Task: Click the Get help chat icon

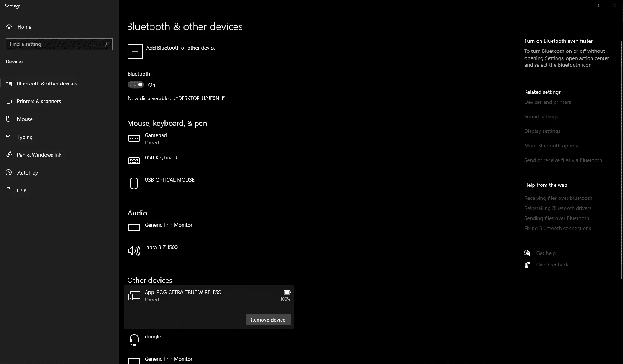Action: coord(527,253)
